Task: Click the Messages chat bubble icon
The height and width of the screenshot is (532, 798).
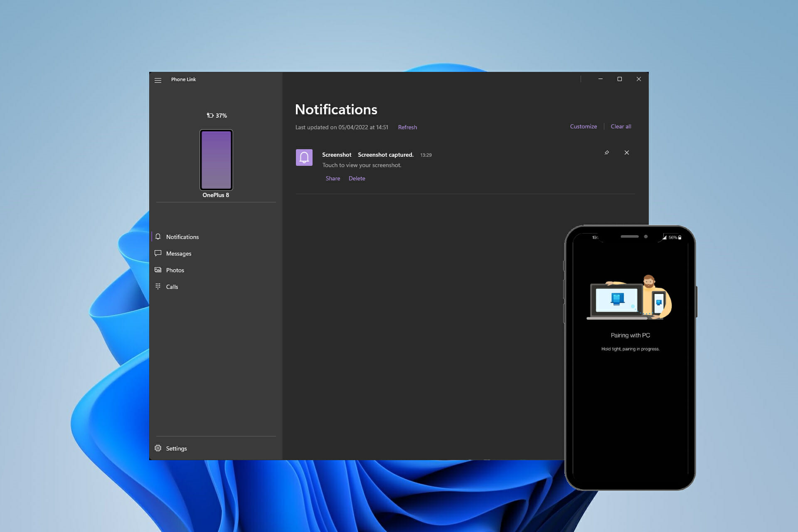Action: pyautogui.click(x=158, y=253)
